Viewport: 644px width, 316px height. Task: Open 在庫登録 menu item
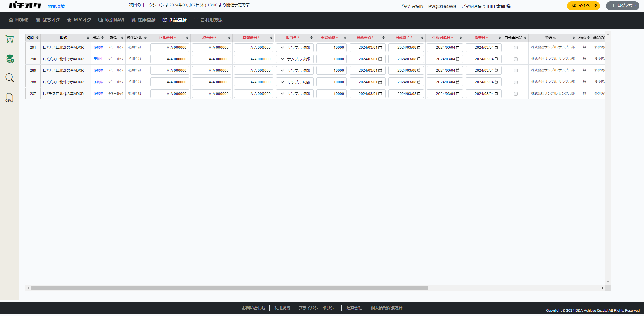pos(143,20)
